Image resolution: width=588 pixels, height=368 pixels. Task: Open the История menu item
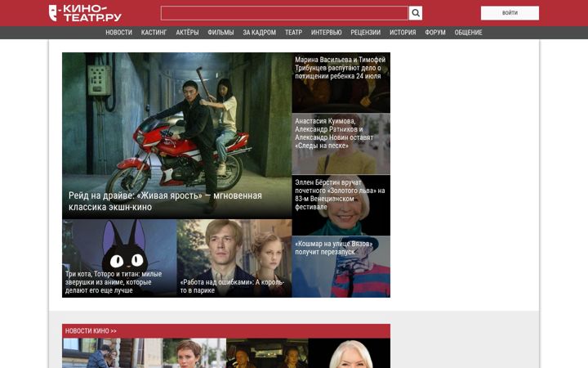click(x=403, y=33)
